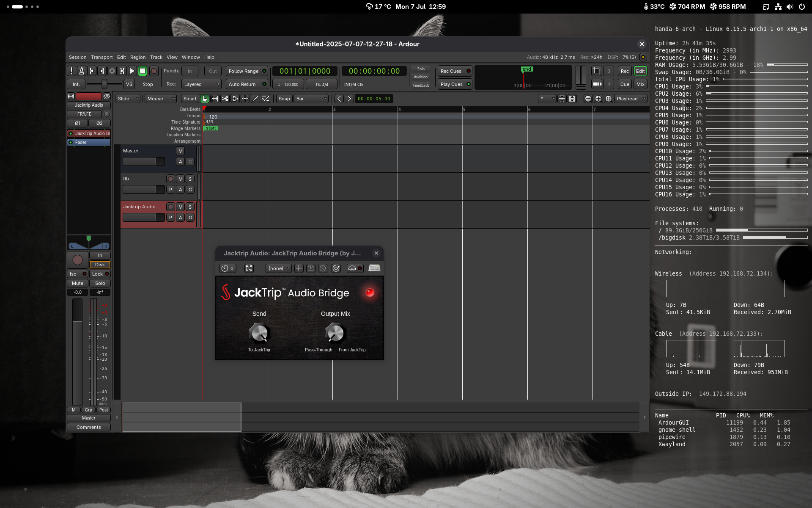The image size is (812, 508).
Task: Select the Audition tool icon
Action: (x=235, y=99)
